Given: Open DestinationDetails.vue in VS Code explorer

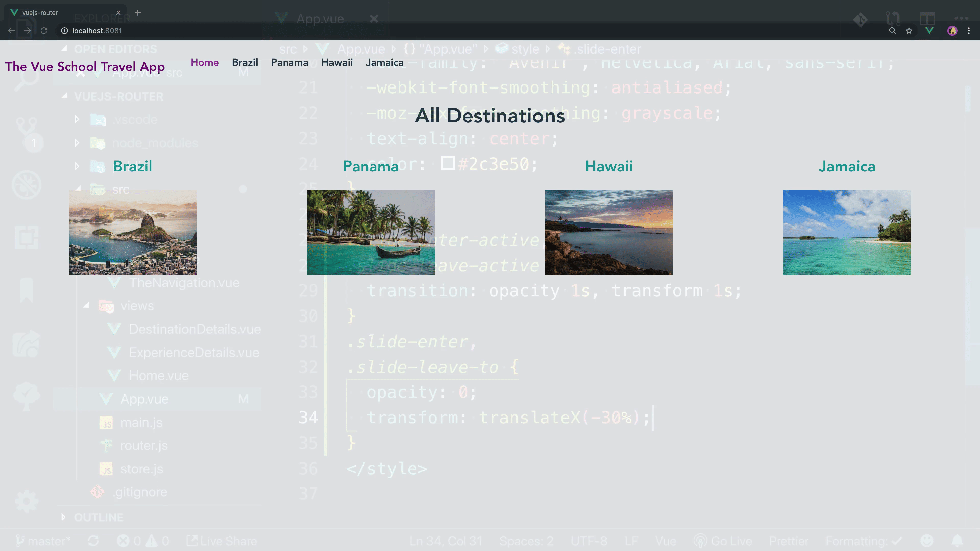Looking at the screenshot, I should coord(195,329).
